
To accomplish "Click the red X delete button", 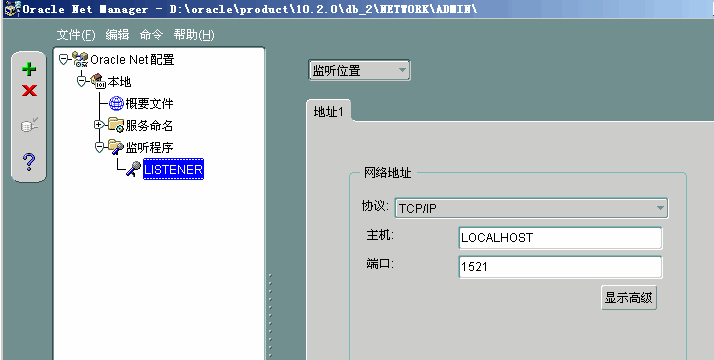I will 29,91.
